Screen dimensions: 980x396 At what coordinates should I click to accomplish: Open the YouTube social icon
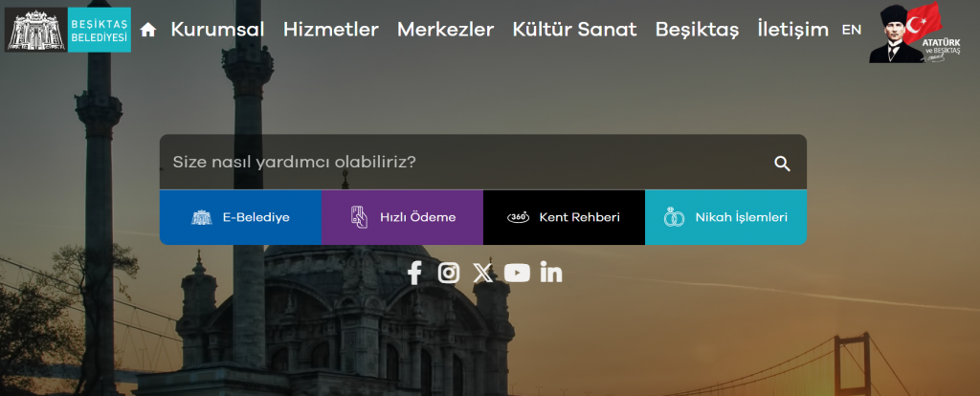click(x=517, y=273)
